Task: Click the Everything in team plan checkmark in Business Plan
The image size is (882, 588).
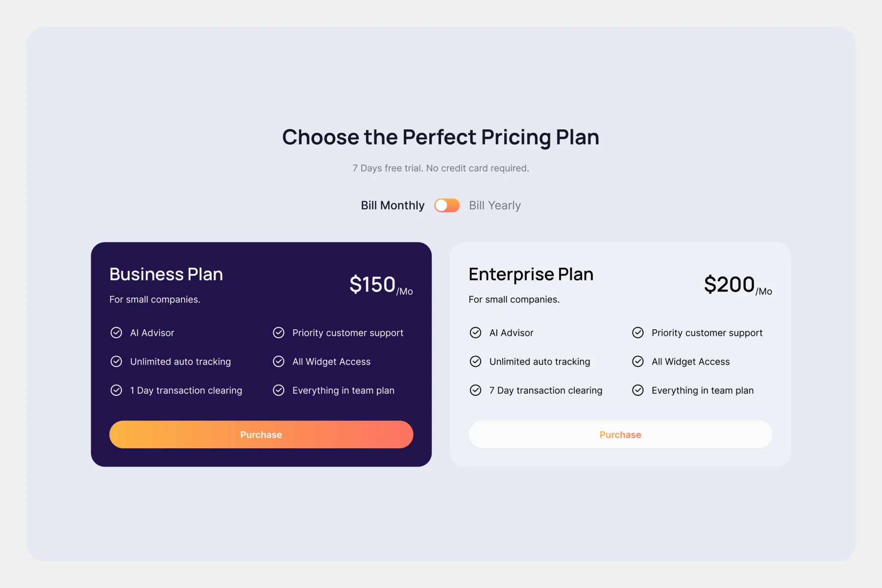Action: pos(278,390)
